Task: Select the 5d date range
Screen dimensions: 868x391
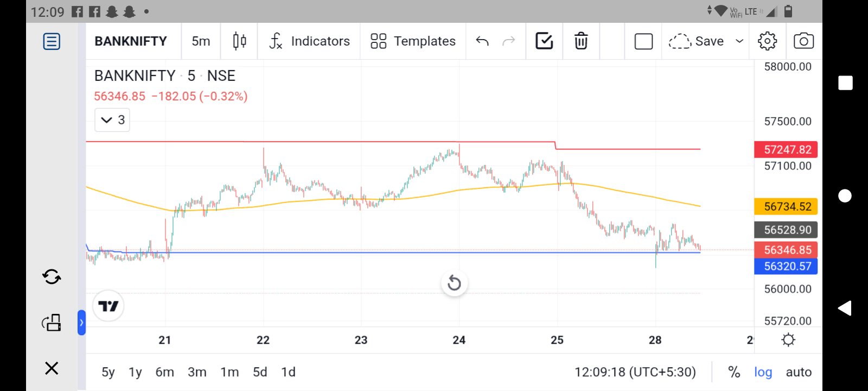Action: pos(260,372)
